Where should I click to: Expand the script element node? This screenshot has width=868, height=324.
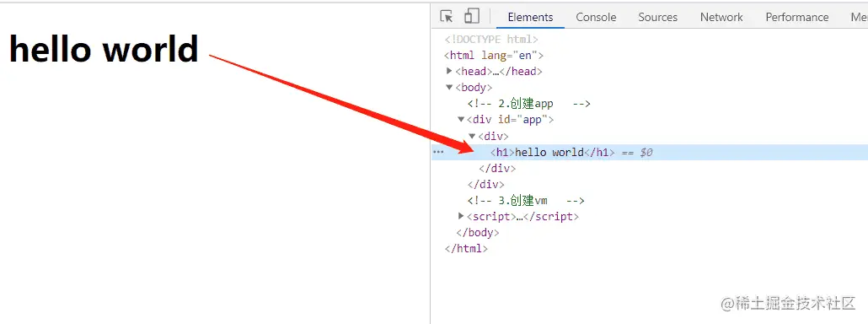pos(461,216)
